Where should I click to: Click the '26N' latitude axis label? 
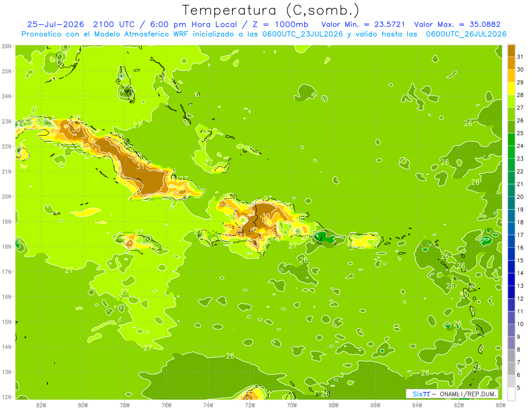pos(7,46)
